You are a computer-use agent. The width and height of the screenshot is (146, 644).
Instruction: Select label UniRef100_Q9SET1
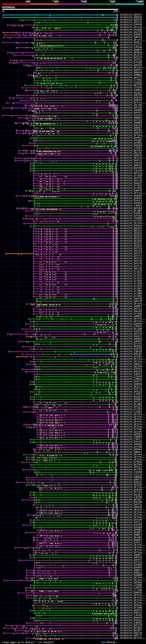click(131, 42)
